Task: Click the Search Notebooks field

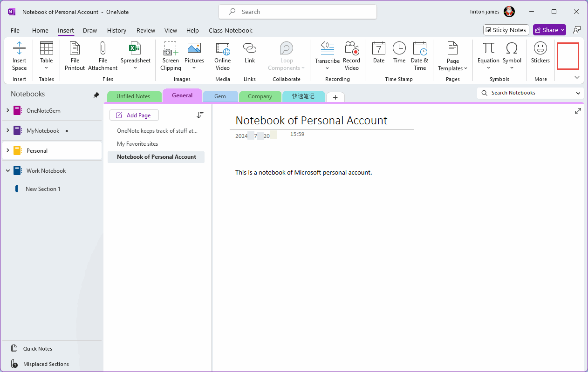Action: (530, 93)
